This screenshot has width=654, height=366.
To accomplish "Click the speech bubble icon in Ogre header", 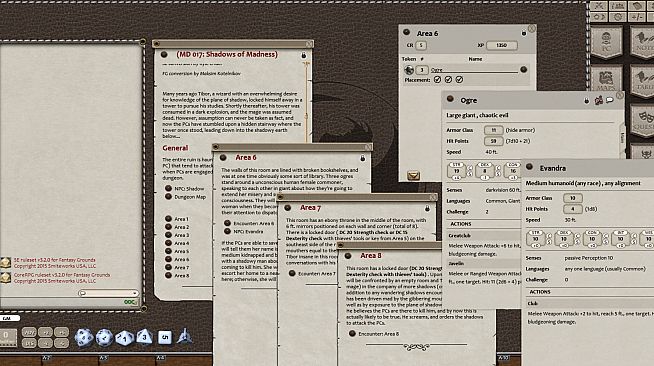I will pyautogui.click(x=610, y=100).
